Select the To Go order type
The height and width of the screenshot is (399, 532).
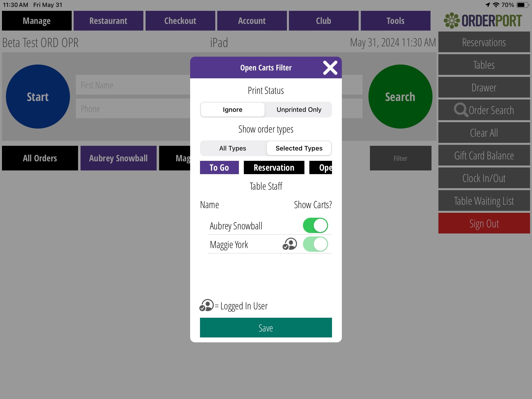pyautogui.click(x=219, y=167)
